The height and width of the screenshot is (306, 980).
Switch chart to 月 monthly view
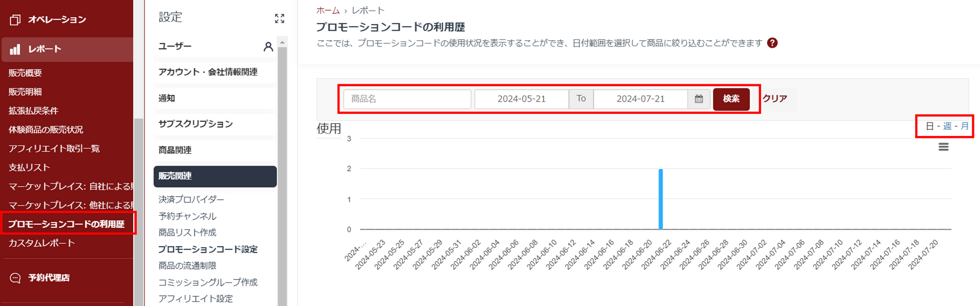tap(964, 126)
